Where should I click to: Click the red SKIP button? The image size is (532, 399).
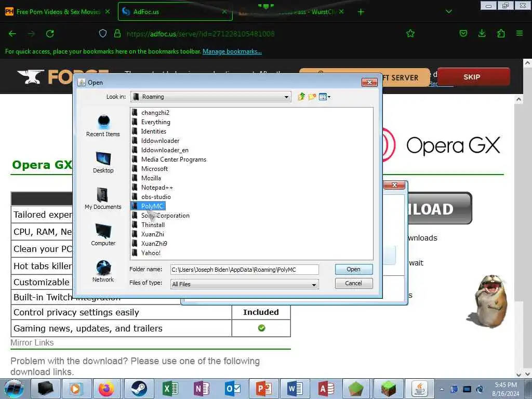473,77
